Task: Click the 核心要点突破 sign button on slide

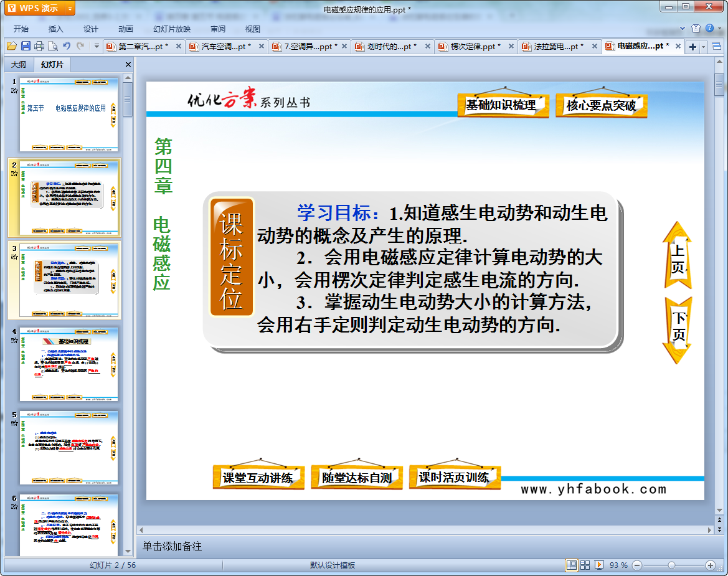Action: [x=601, y=105]
